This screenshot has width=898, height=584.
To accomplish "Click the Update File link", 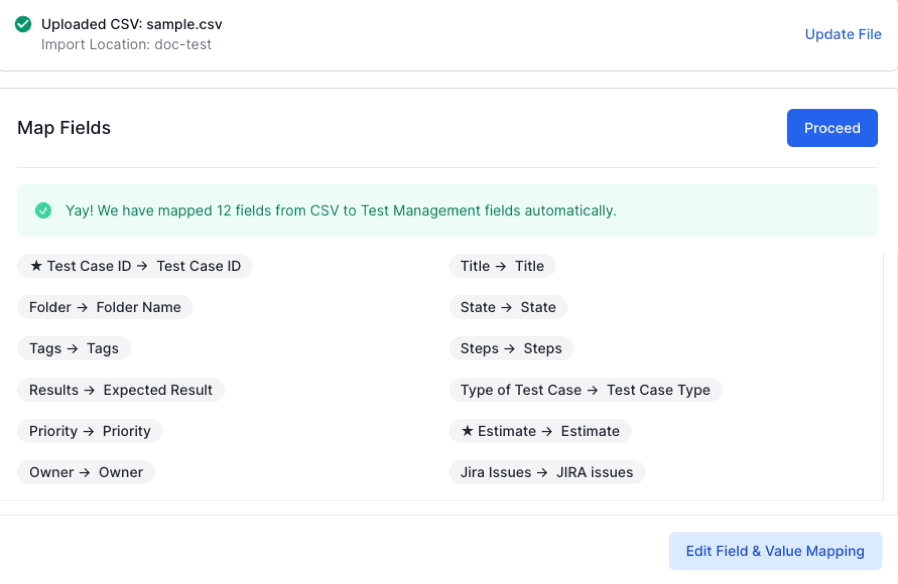I will tap(843, 34).
